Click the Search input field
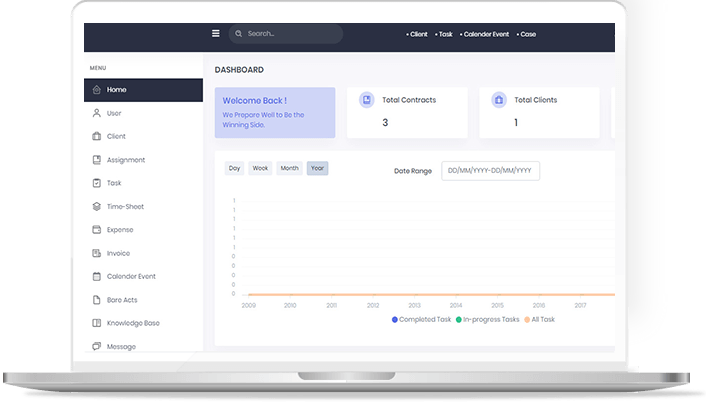Viewport: 715px width, 403px height. click(x=290, y=34)
